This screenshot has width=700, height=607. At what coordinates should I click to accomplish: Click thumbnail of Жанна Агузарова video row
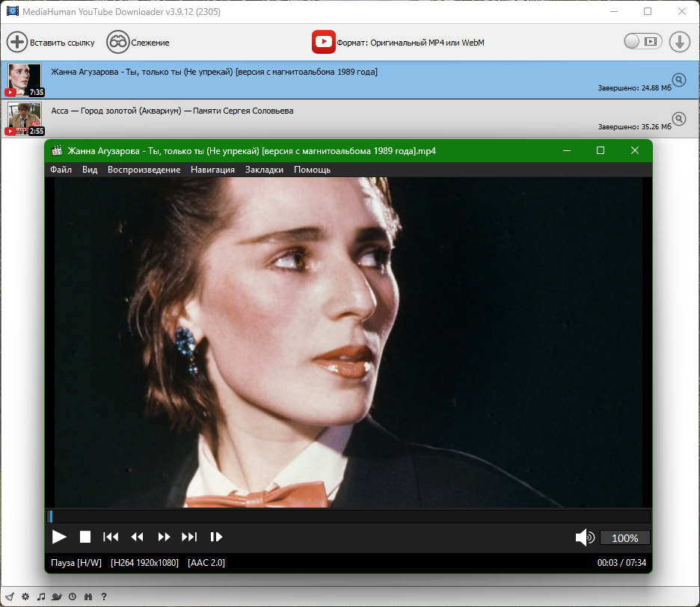coord(25,80)
